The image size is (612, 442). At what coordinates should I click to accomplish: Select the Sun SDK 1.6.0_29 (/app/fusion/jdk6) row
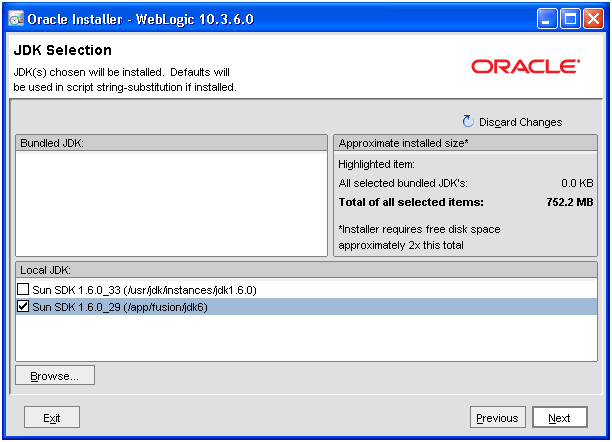pyautogui.click(x=306, y=307)
